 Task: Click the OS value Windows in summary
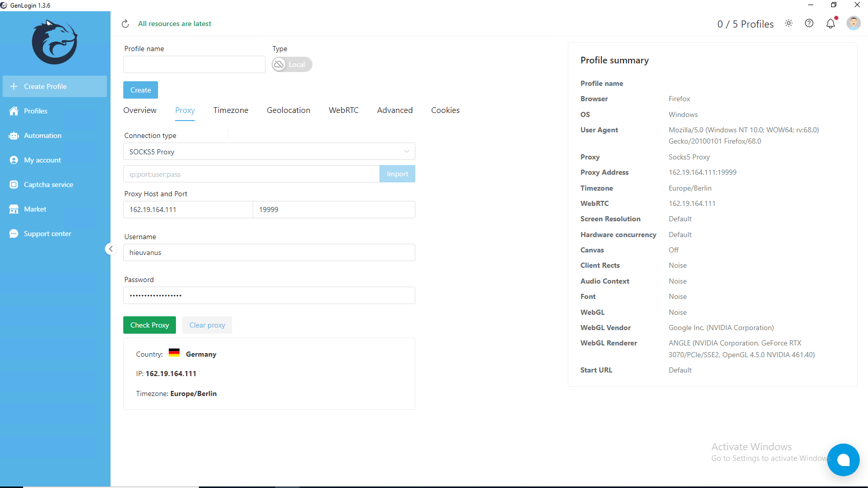pyautogui.click(x=683, y=114)
